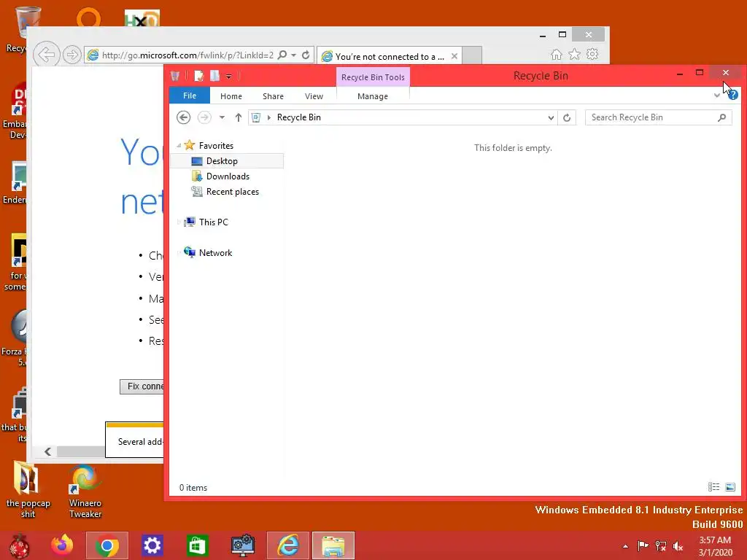Expand the This PC tree node
The height and width of the screenshot is (560, 747).
[x=179, y=222]
